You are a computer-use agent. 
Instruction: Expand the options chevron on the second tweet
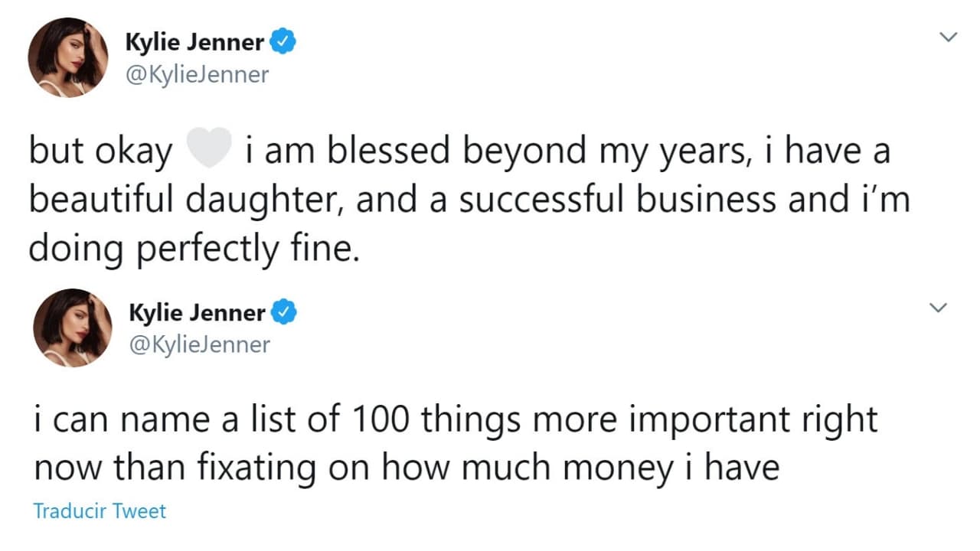tap(937, 307)
